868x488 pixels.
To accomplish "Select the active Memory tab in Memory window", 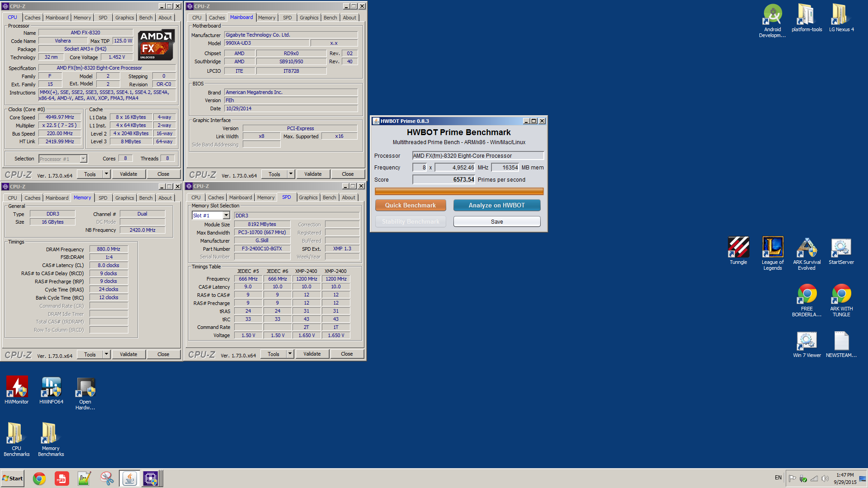I will coord(82,197).
